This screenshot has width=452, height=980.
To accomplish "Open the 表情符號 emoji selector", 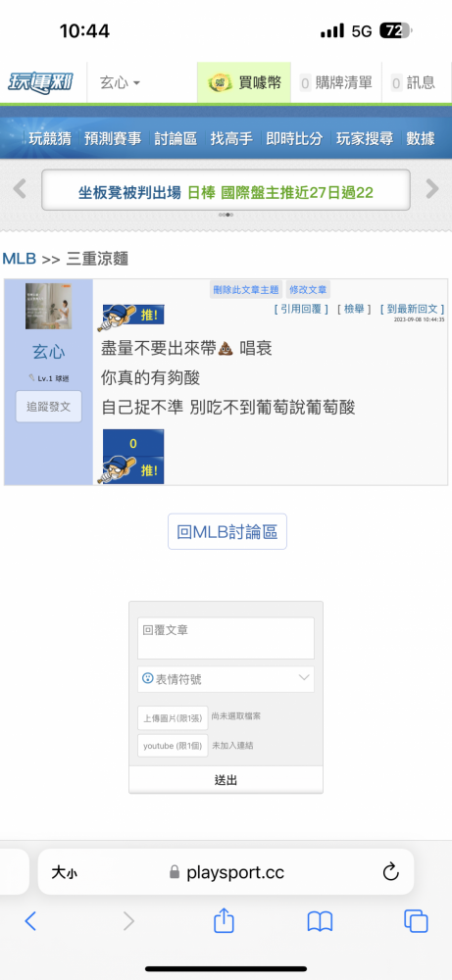I will pos(226,679).
